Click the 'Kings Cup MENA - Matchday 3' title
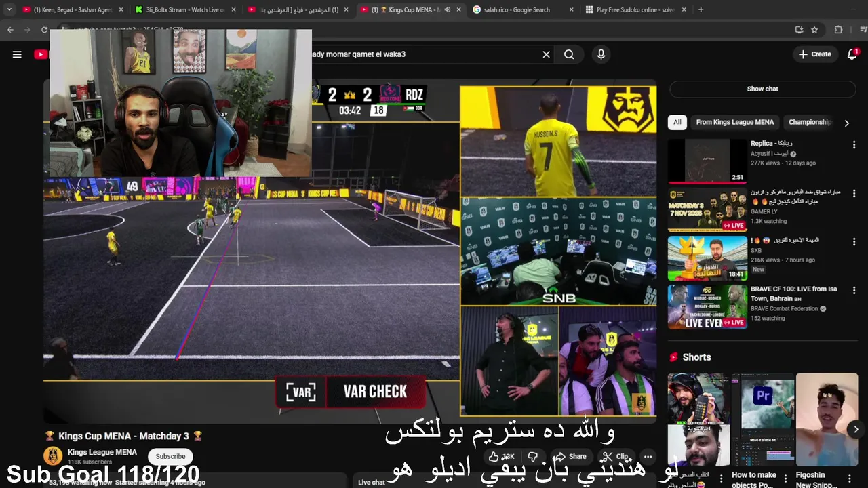This screenshot has width=868, height=488. tap(123, 436)
